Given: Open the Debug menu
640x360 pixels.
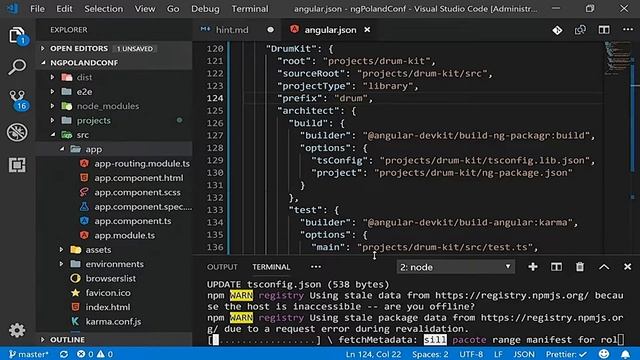Looking at the screenshot, I should [x=205, y=9].
